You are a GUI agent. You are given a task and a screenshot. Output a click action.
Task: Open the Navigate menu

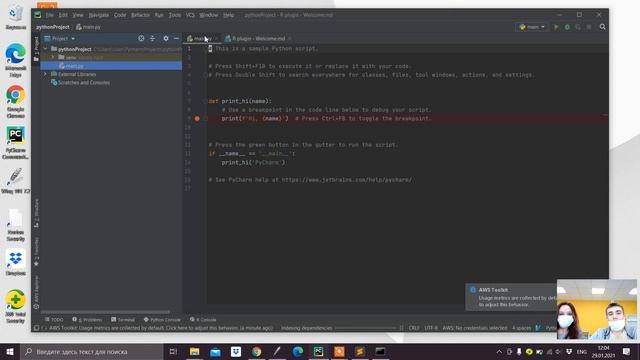(x=98, y=15)
